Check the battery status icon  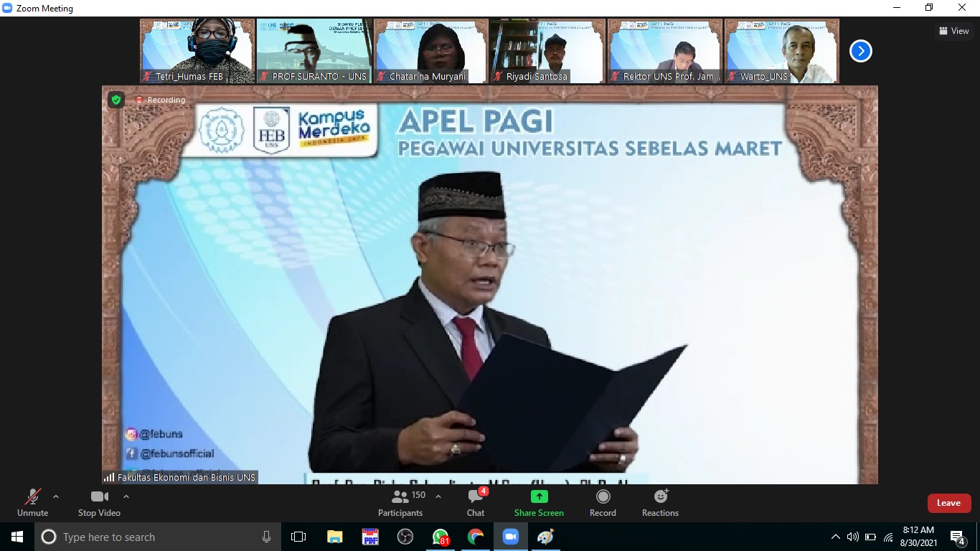pos(871,537)
